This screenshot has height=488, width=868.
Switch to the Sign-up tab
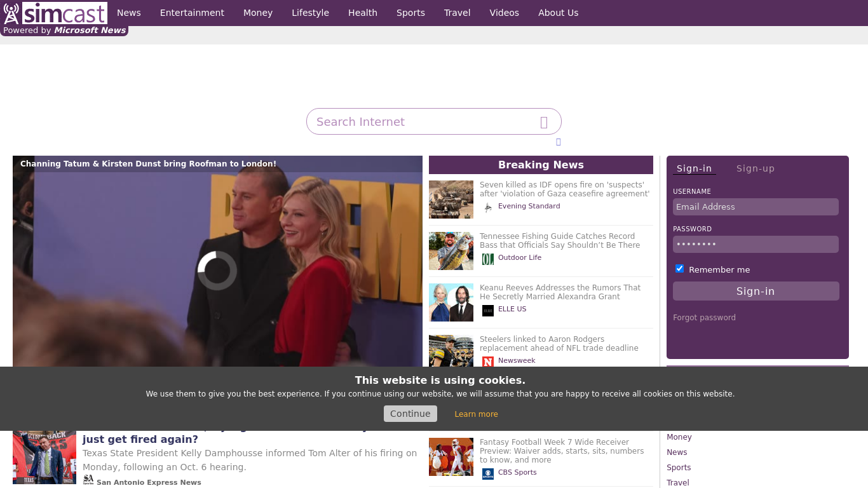click(x=755, y=168)
